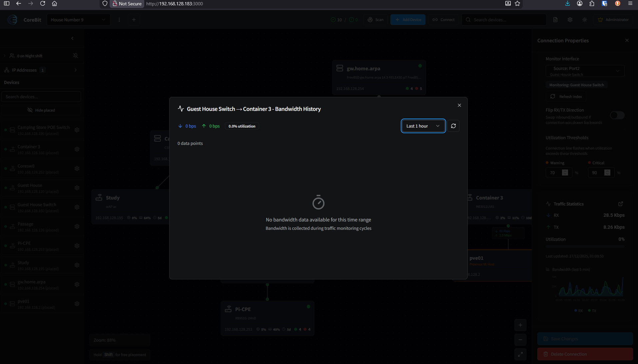Open the logs document icon
Image resolution: width=638 pixels, height=364 pixels.
pos(555,20)
